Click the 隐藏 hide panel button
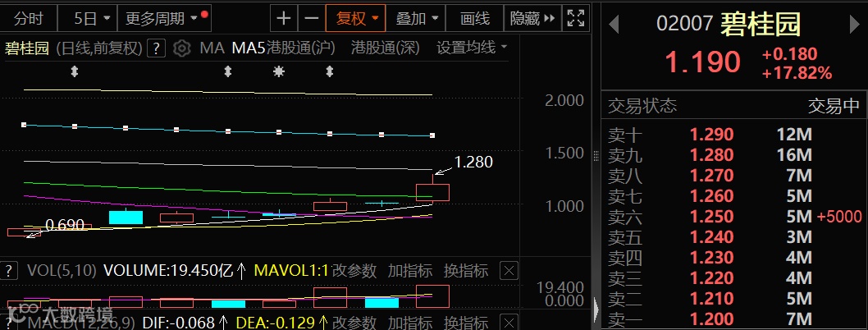 pos(532,19)
